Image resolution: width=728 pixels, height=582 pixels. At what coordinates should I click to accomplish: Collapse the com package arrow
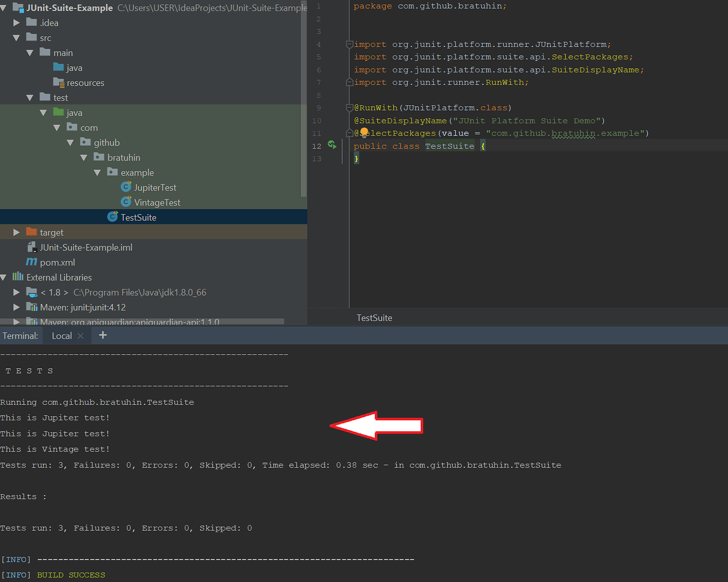(x=57, y=128)
